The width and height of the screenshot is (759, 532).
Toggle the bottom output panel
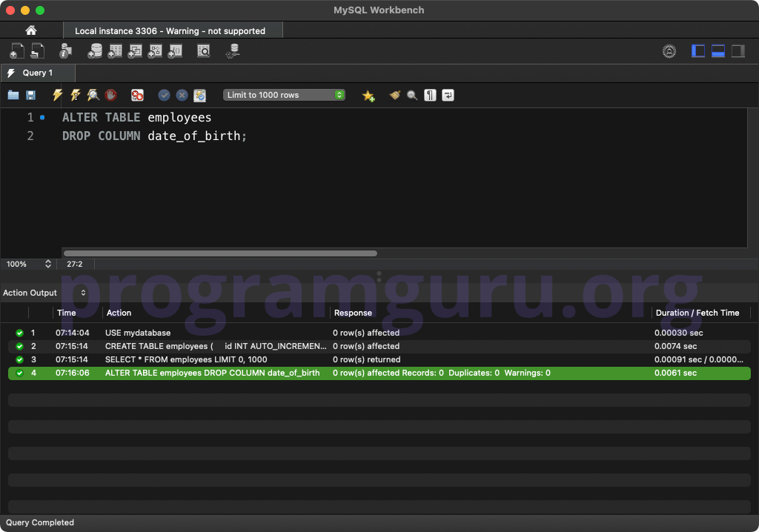717,51
